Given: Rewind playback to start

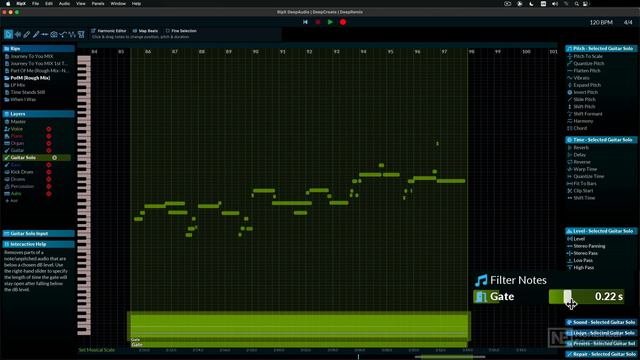Looking at the screenshot, I should [x=305, y=22].
